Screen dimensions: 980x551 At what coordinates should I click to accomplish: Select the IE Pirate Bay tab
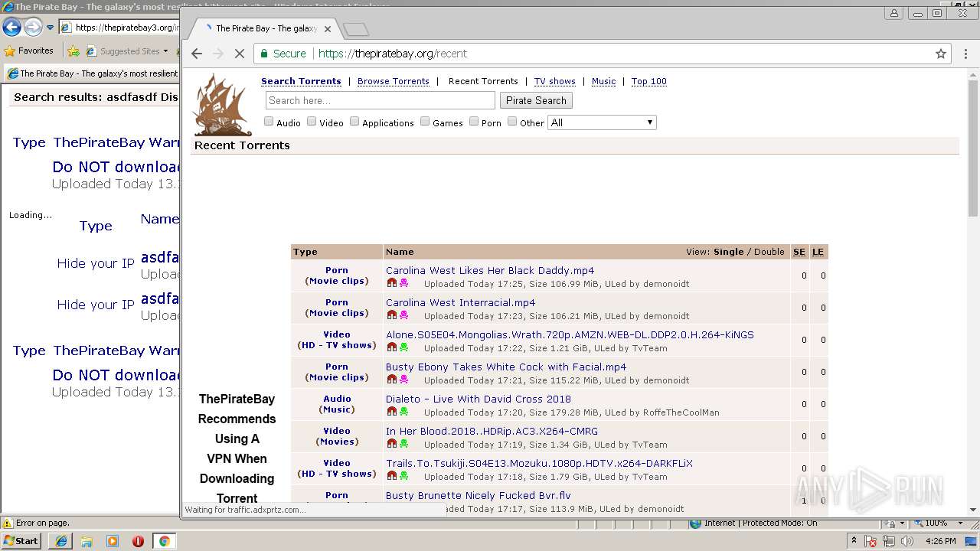click(92, 73)
